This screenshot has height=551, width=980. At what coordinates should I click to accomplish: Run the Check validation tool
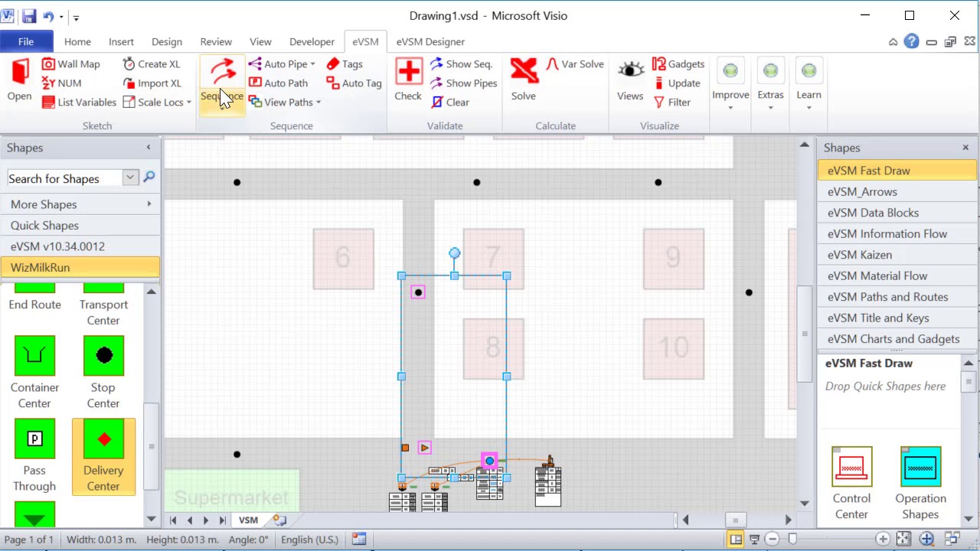point(408,80)
